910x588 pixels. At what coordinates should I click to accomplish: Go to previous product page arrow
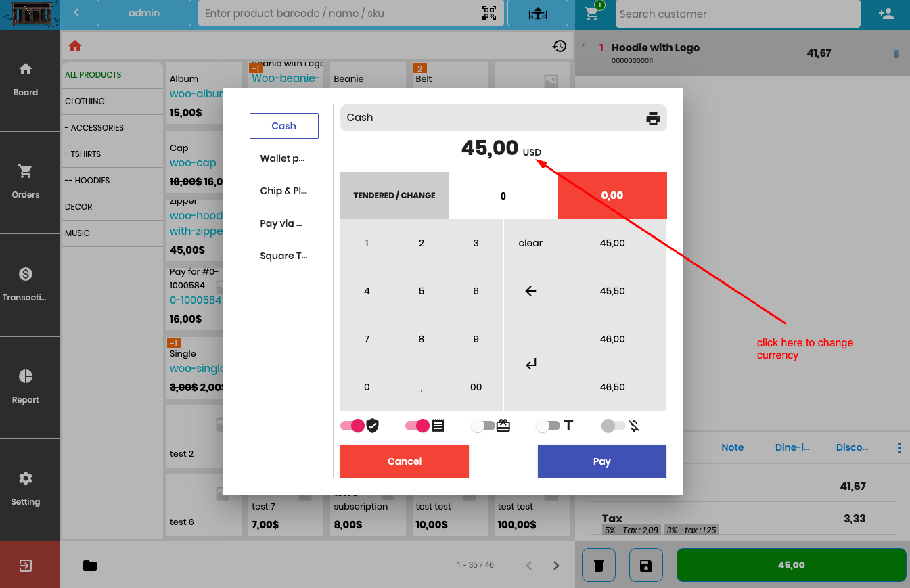(x=530, y=566)
